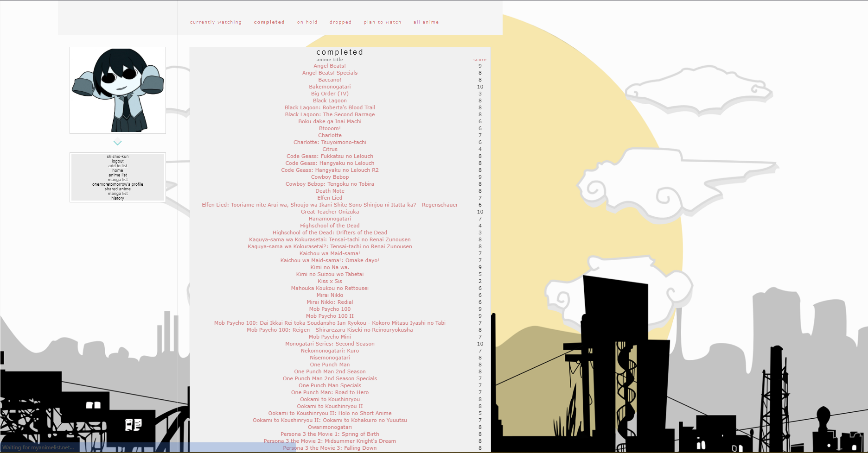Go to home in the sidebar
868x453 pixels.
118,170
